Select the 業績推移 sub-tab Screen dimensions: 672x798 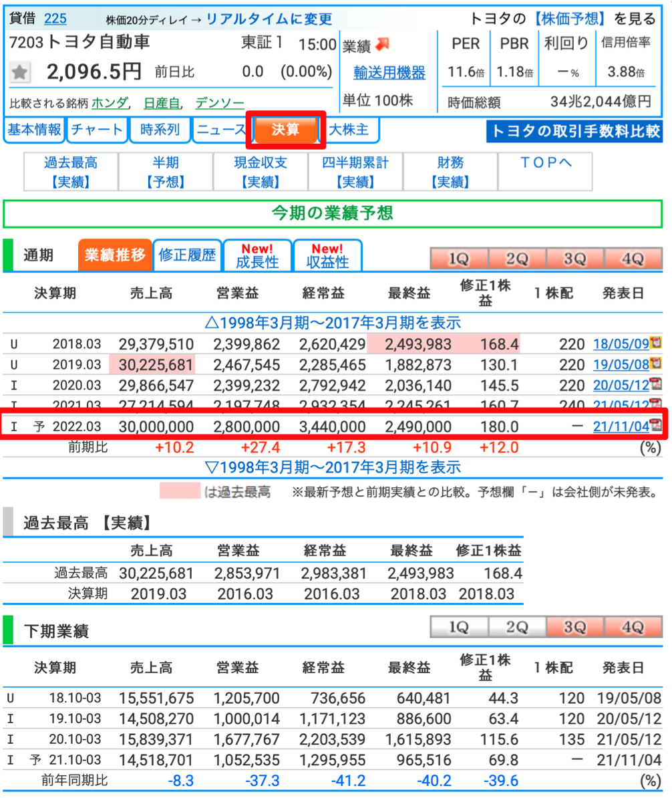[115, 255]
